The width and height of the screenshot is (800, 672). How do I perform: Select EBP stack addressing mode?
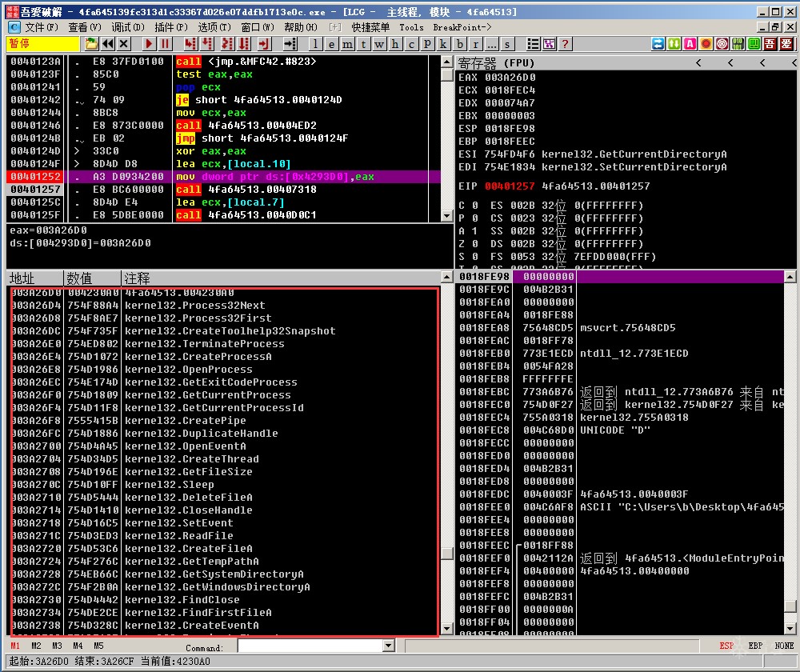[755, 646]
